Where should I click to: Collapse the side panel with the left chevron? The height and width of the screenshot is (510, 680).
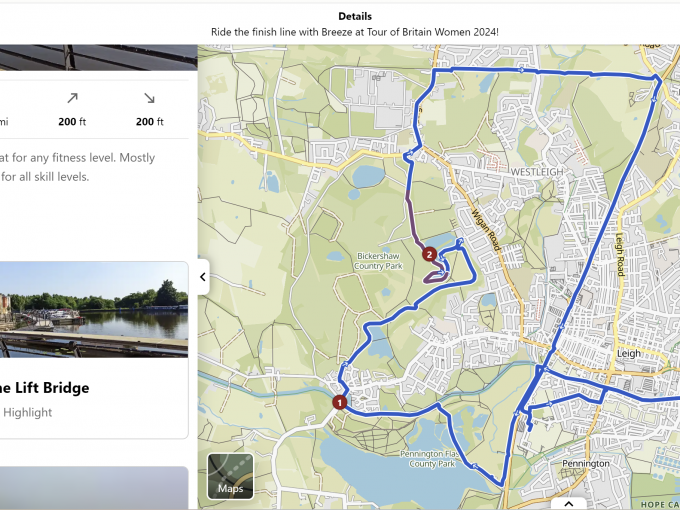click(203, 277)
